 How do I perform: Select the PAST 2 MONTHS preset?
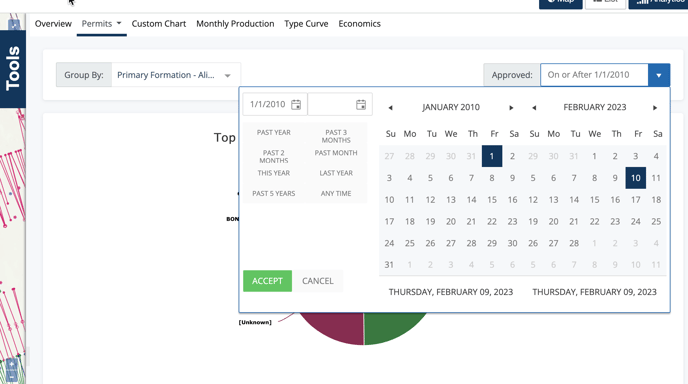[274, 157]
